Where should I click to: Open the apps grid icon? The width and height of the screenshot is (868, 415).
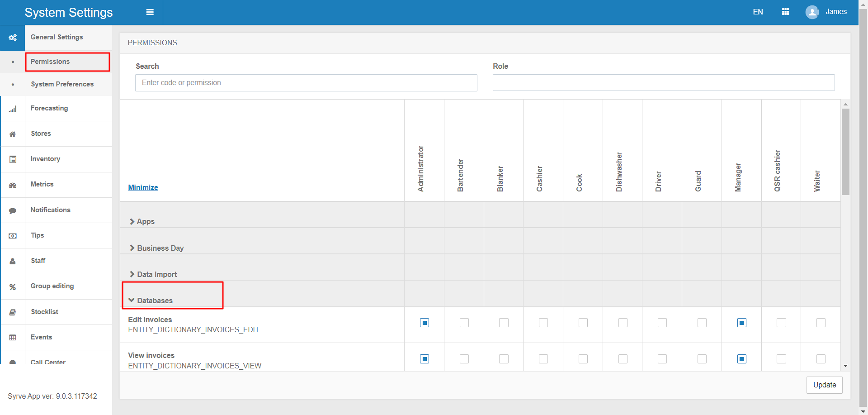tap(785, 12)
